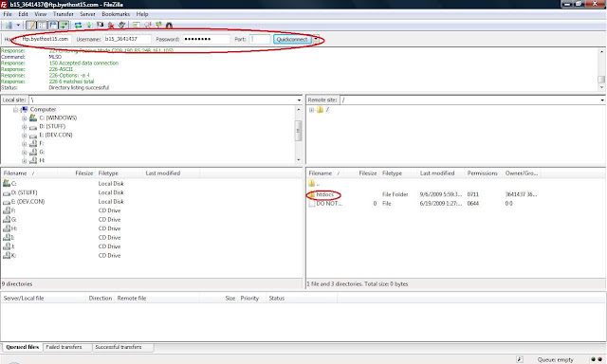Viewport: 607px width, 364px height.
Task: Select G: drive in local tree
Action: point(42,152)
